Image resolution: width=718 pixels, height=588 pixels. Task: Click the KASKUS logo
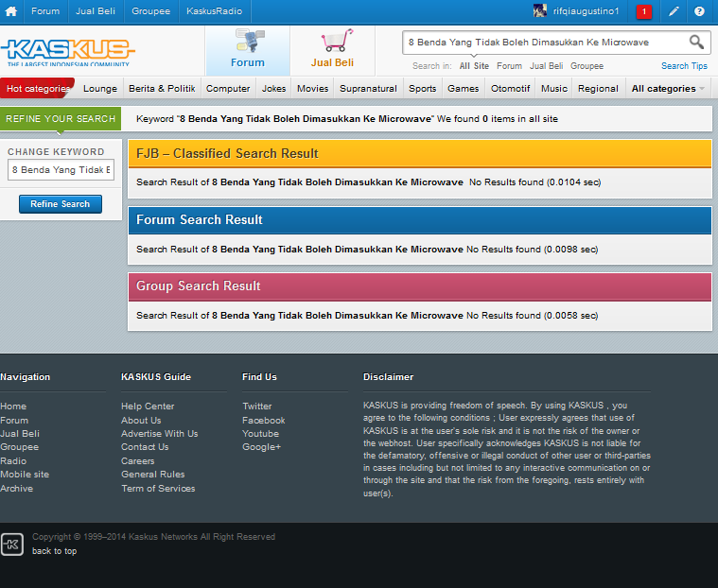[68, 52]
